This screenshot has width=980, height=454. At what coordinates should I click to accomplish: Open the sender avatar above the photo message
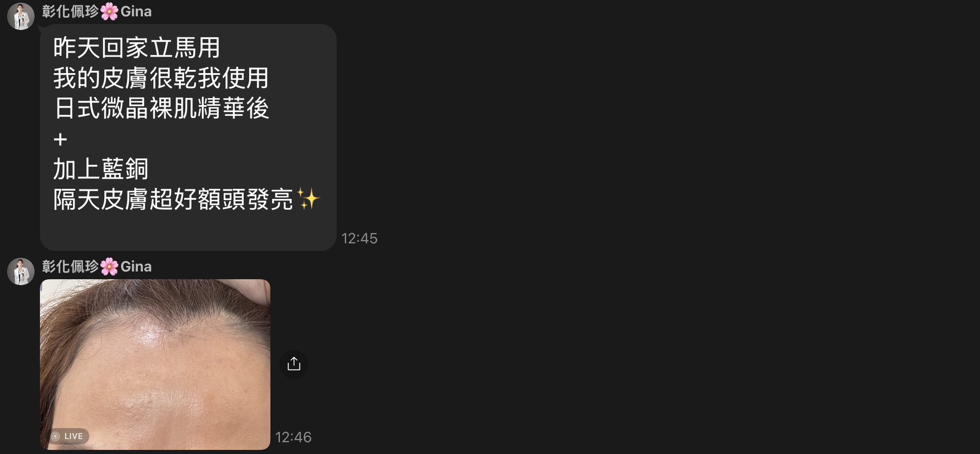[x=21, y=271]
